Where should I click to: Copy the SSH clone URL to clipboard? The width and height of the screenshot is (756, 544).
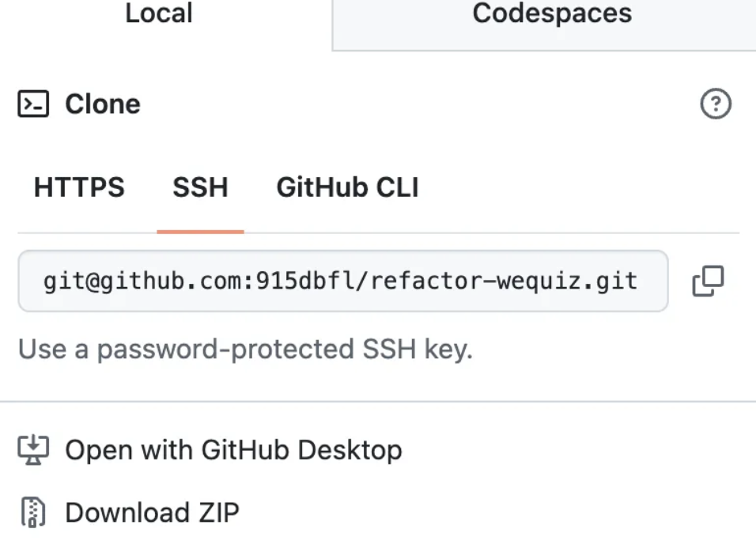tap(708, 281)
